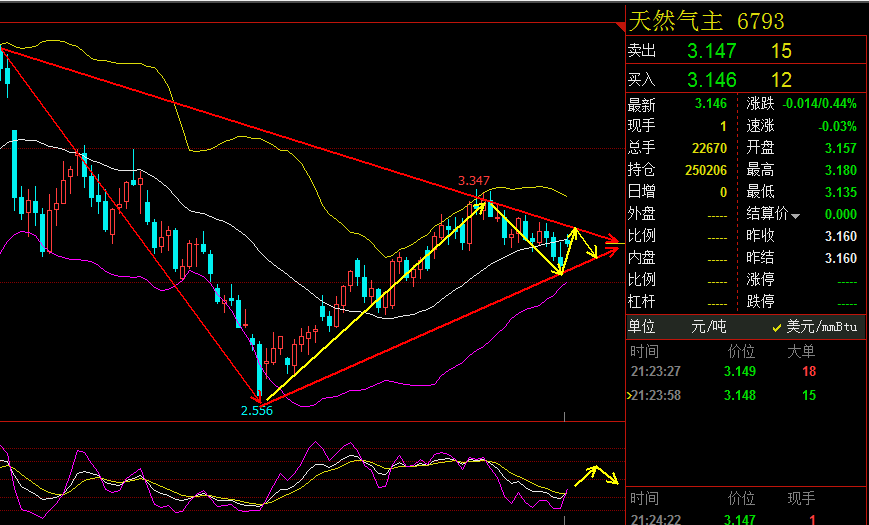
Task: Click the sell volume 15 beside 卖出
Action: click(x=781, y=51)
